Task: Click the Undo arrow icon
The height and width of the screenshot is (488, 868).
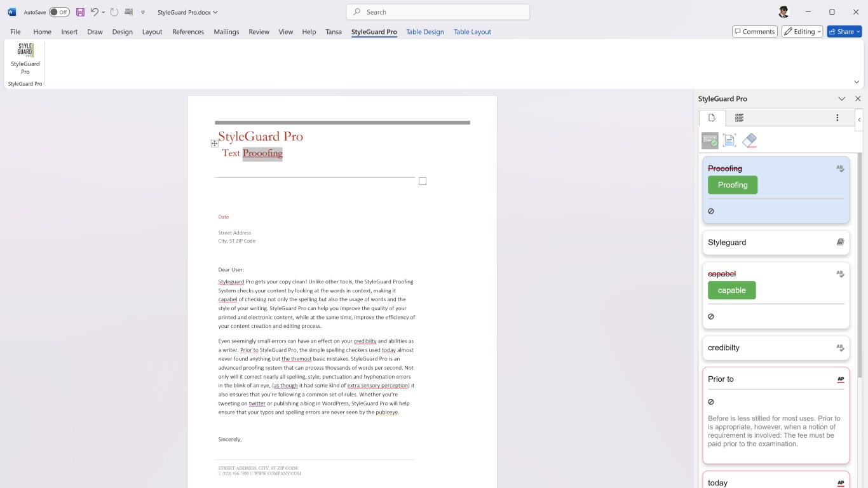Action: [95, 12]
